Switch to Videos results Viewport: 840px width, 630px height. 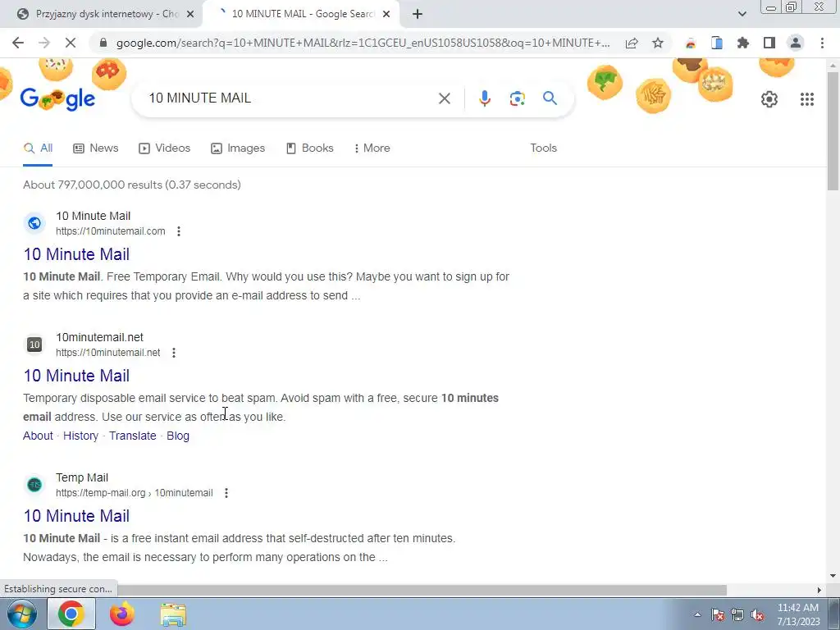tap(164, 148)
